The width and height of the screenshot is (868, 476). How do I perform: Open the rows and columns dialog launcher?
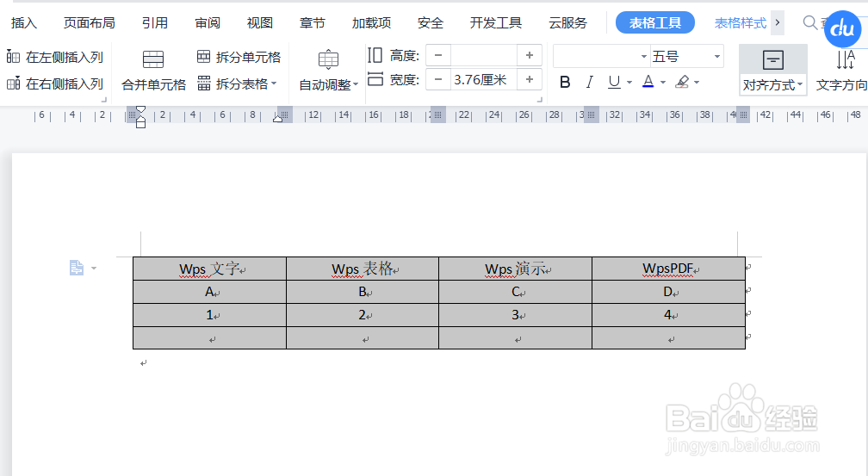(103, 100)
